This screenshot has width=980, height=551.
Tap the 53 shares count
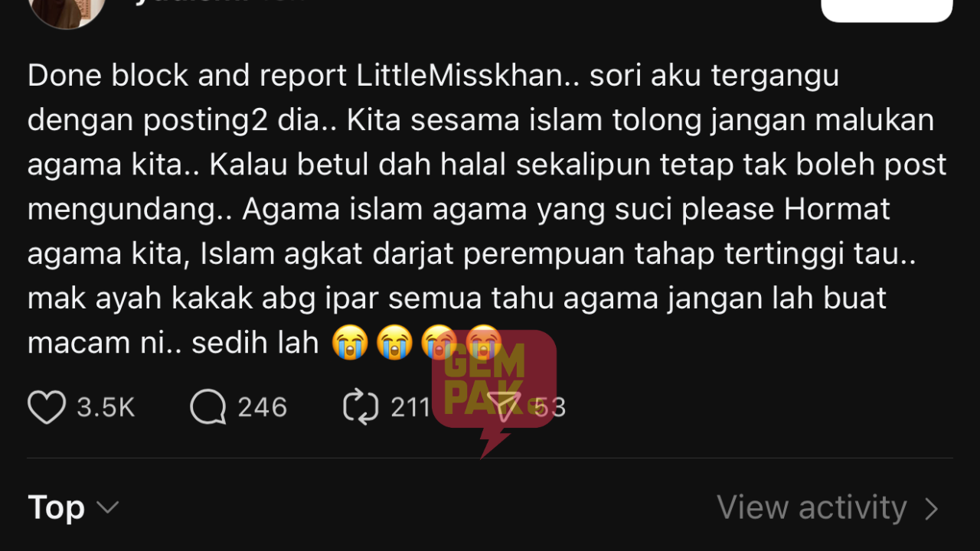pos(550,407)
